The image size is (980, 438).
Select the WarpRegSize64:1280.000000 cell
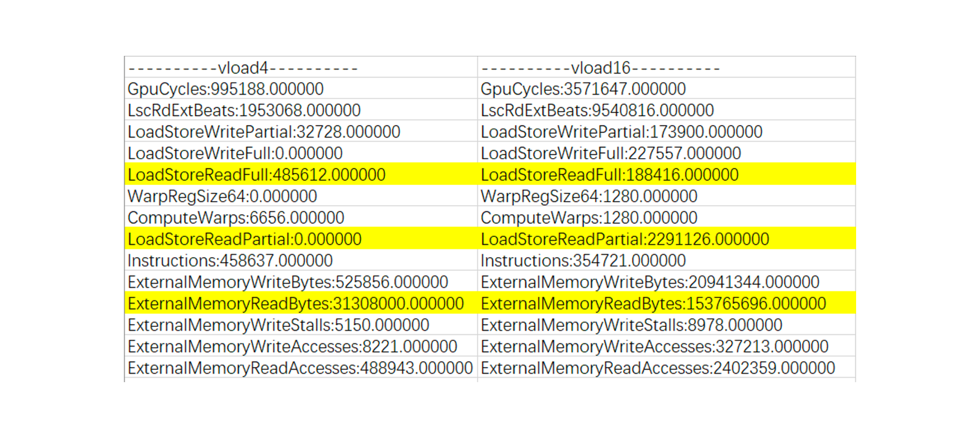click(x=666, y=196)
